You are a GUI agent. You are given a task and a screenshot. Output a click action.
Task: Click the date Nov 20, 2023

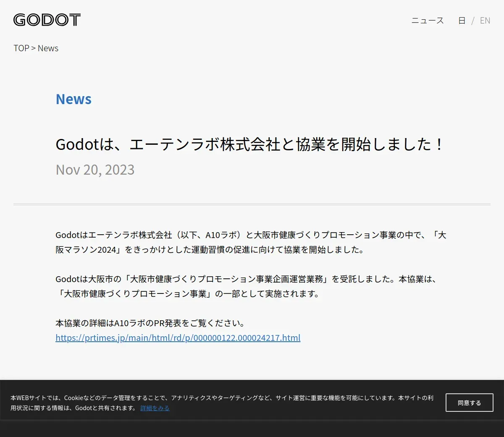coord(95,170)
